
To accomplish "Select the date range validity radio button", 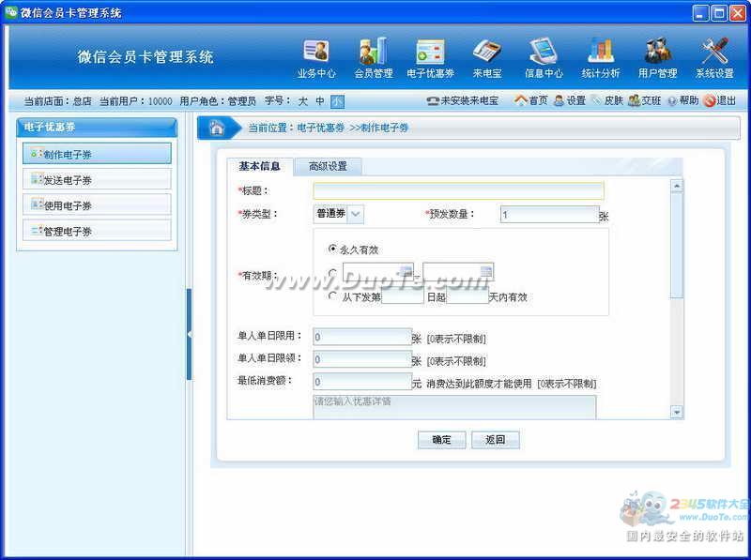I will [x=332, y=274].
